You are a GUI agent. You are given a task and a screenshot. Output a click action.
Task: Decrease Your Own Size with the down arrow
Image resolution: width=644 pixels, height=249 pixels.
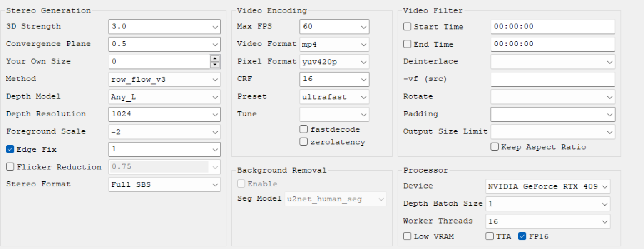pos(215,64)
